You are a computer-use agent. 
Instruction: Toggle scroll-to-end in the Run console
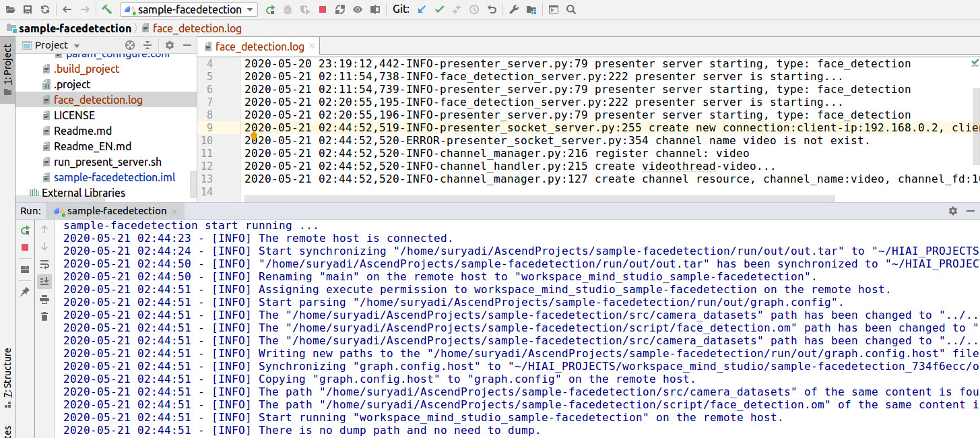44,281
